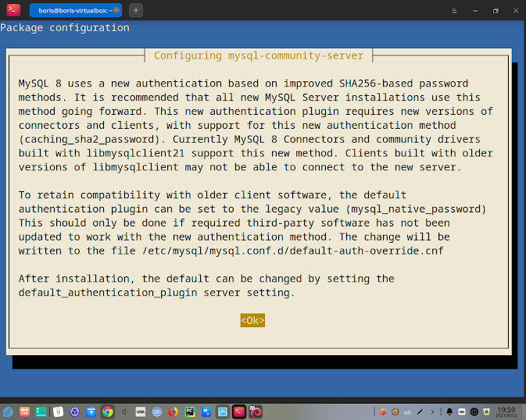
Task: Switch the US keyboard layout indicator
Action: coord(407,412)
